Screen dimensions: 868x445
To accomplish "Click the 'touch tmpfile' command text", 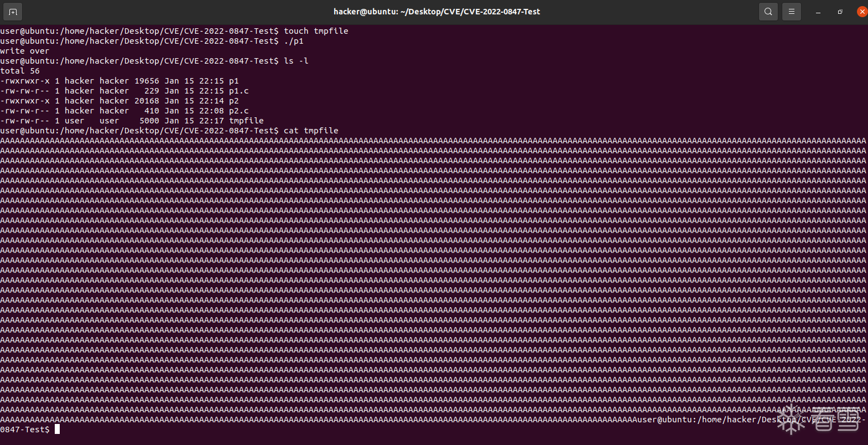I will pyautogui.click(x=316, y=31).
